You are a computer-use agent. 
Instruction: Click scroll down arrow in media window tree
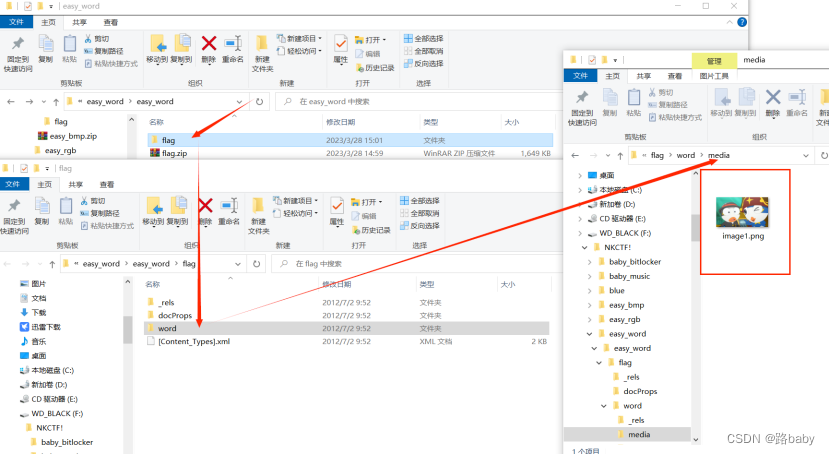click(696, 440)
